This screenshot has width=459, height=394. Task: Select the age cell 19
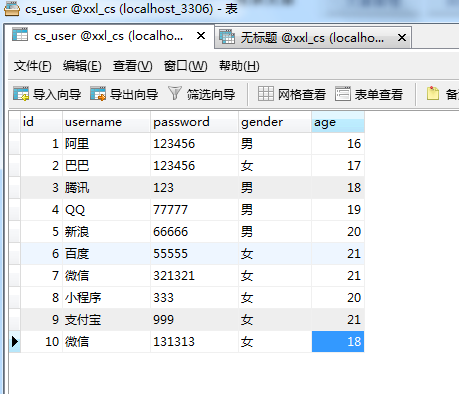[x=338, y=210]
